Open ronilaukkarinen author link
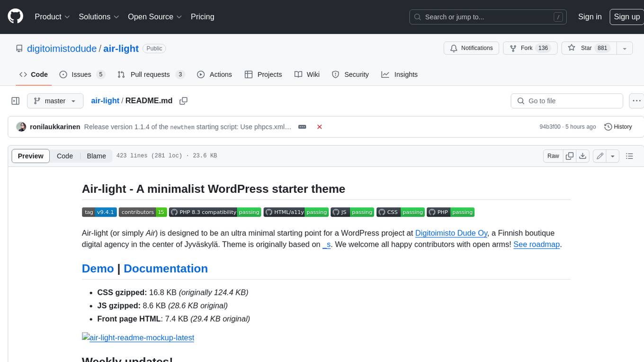The image size is (644, 362). [x=55, y=127]
